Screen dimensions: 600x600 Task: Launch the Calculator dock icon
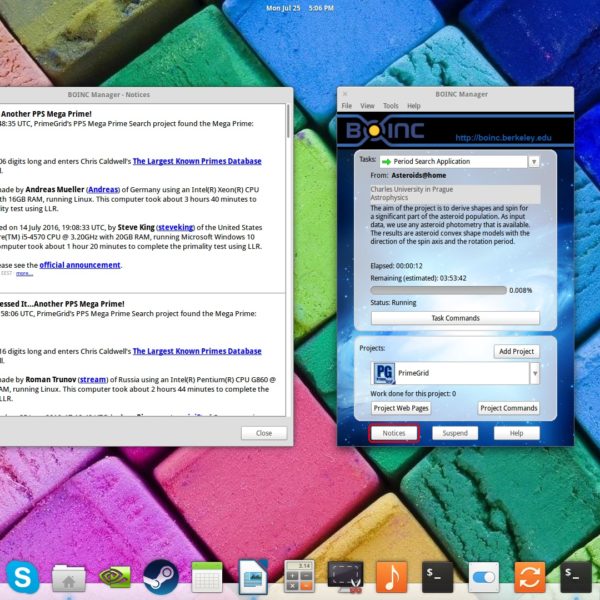click(300, 577)
